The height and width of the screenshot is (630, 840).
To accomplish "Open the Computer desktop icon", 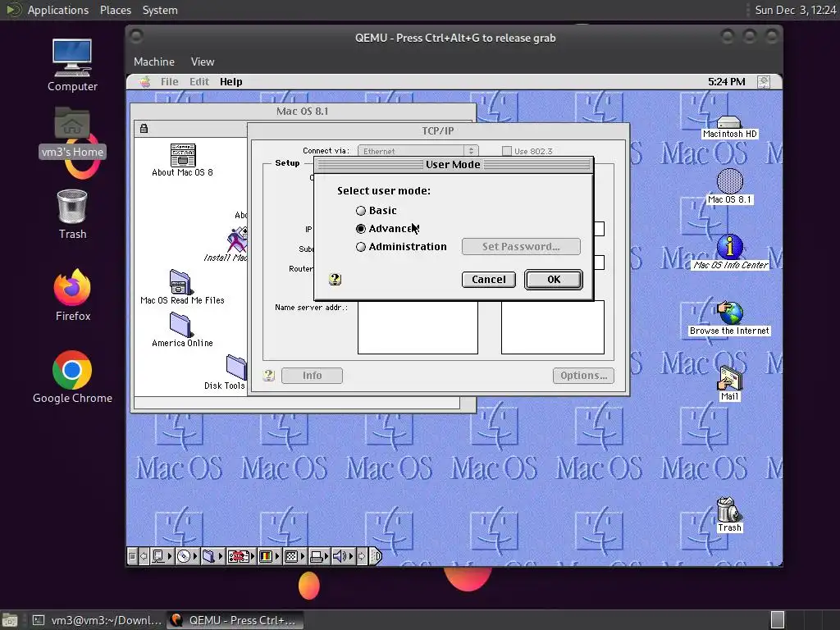I will click(x=72, y=66).
